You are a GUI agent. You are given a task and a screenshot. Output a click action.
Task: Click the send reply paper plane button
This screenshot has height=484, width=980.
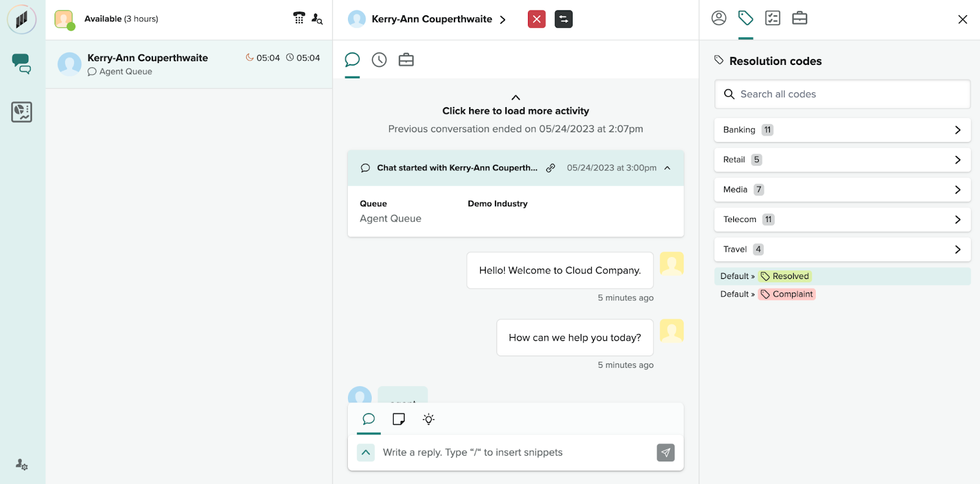pyautogui.click(x=665, y=452)
